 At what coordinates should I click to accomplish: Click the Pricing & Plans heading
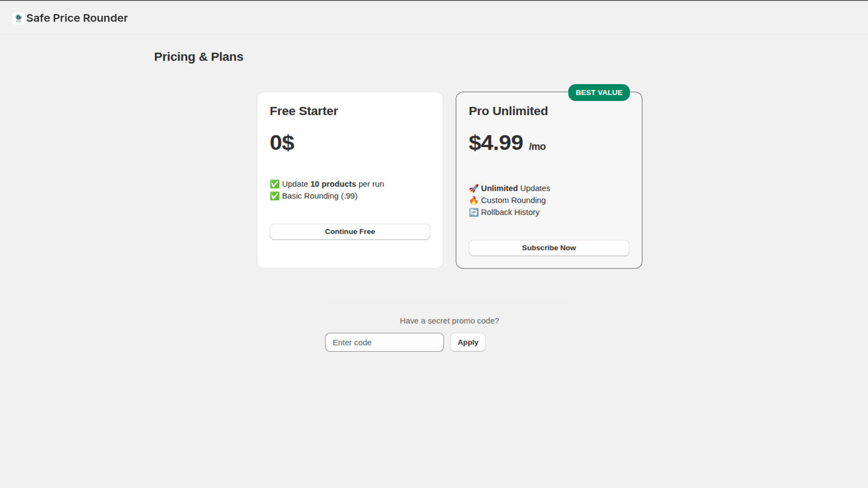pyautogui.click(x=199, y=56)
